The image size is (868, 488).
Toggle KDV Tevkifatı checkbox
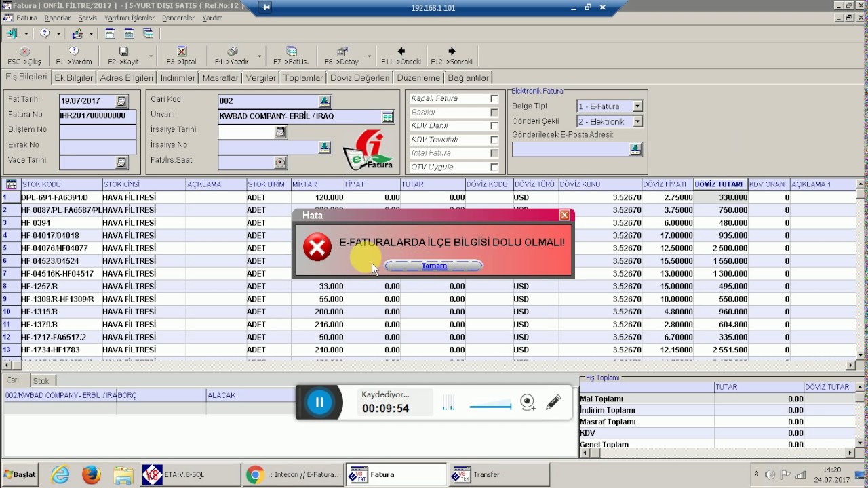tap(494, 140)
